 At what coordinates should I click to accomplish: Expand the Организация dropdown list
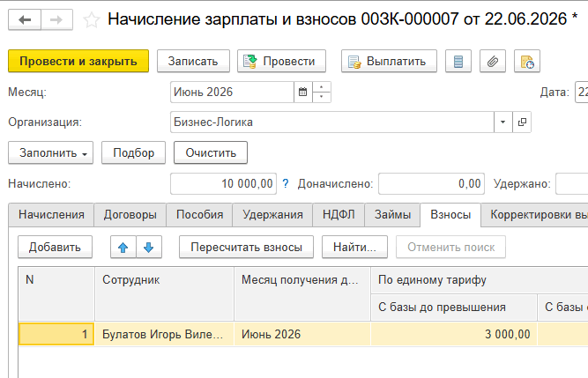(x=503, y=122)
